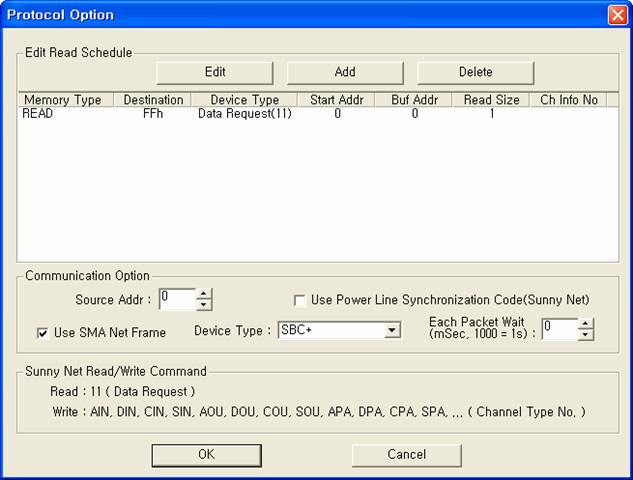Viewport: 633px width, 480px height.
Task: Increment Each Packet Wait value
Action: tap(586, 324)
